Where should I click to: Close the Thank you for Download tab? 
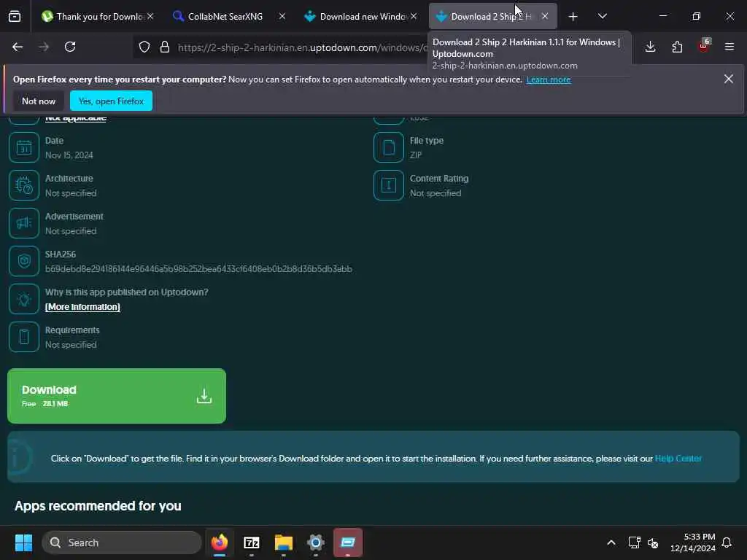[150, 16]
